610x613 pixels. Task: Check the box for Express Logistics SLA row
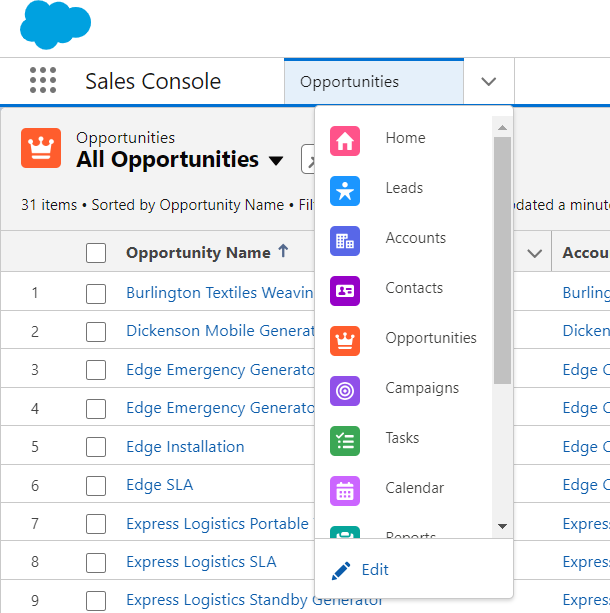96,563
